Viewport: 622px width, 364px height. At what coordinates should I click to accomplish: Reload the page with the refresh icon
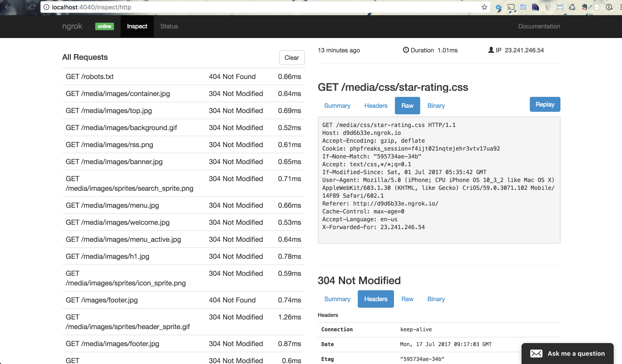click(32, 7)
